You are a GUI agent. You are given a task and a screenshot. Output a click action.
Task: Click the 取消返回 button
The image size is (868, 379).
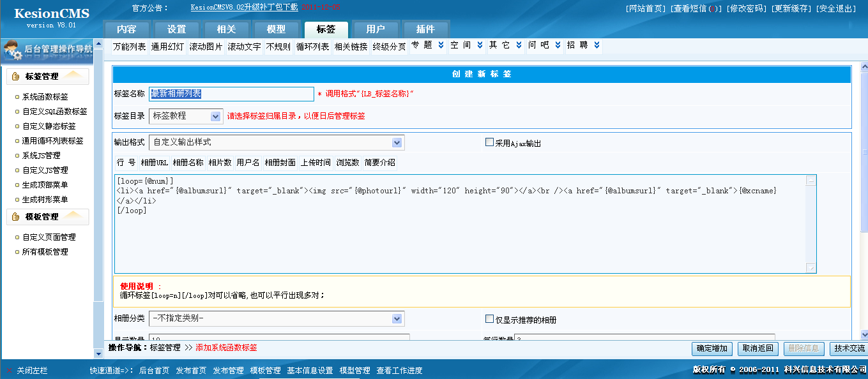758,348
